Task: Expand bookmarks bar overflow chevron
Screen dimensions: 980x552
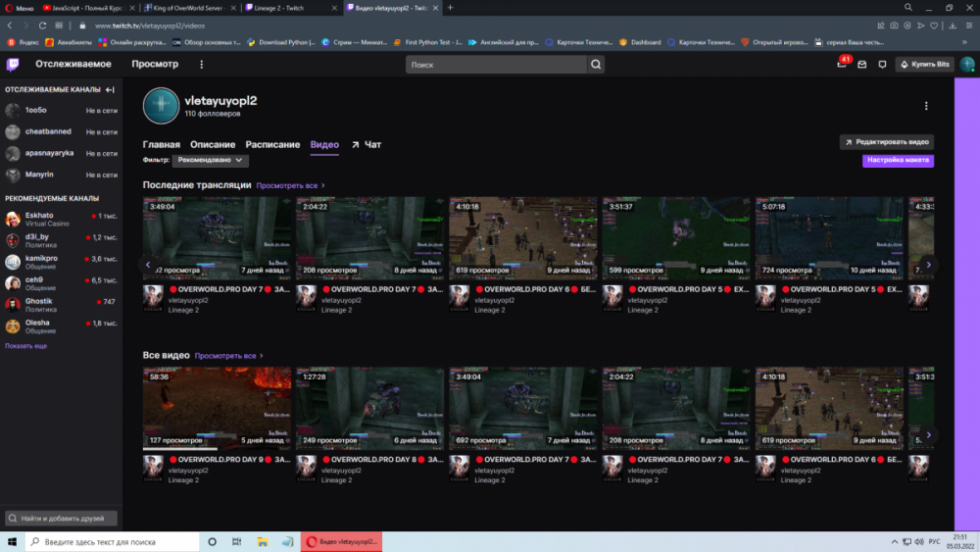Action: click(964, 42)
